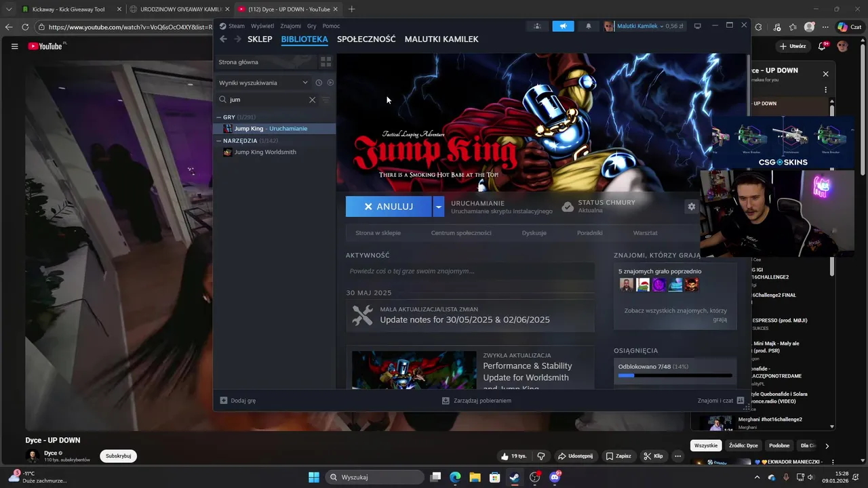Click the activity post input field
868x488 pixels.
(470, 271)
